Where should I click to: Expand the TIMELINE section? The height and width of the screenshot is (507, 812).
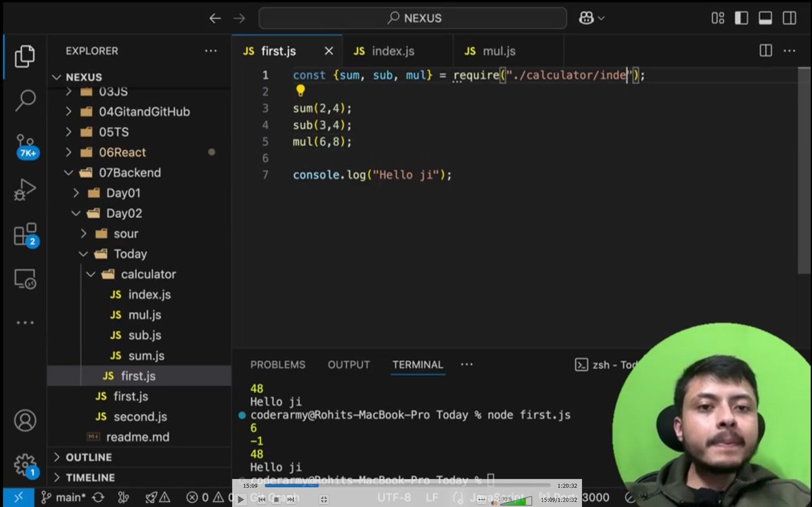[x=139, y=477]
